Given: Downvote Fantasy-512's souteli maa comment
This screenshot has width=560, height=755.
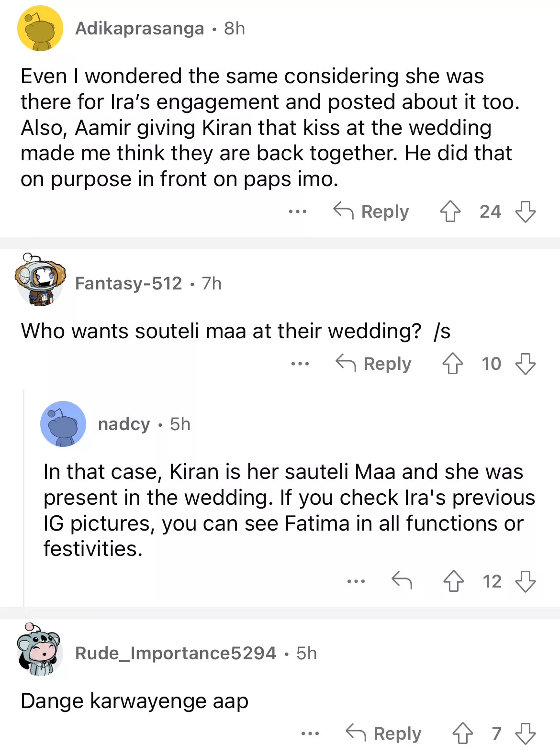Looking at the screenshot, I should tap(525, 364).
